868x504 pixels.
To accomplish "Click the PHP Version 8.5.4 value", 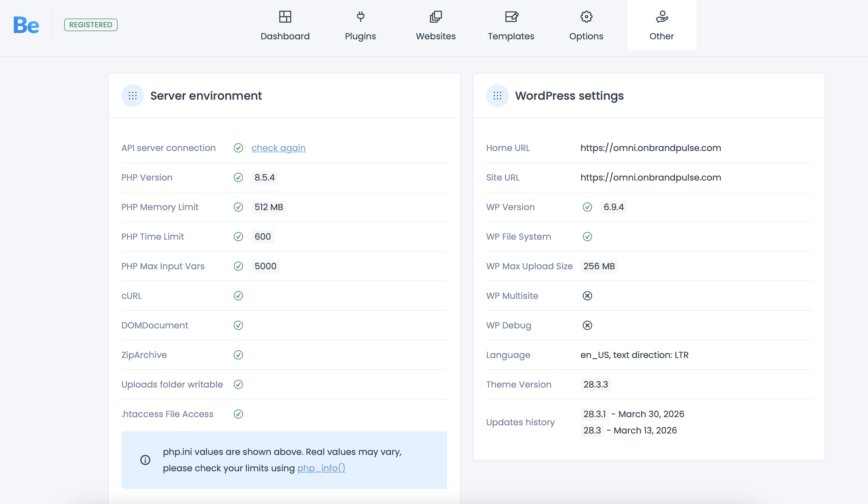I will pos(264,177).
